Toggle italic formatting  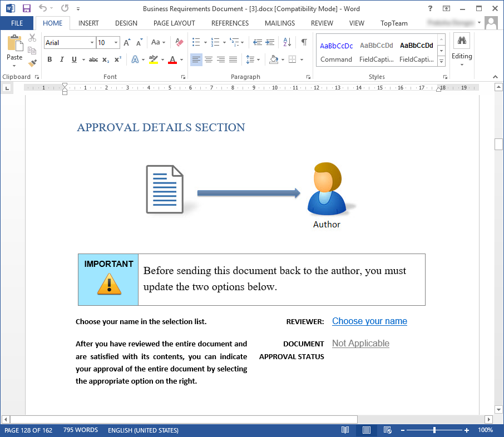coord(62,59)
